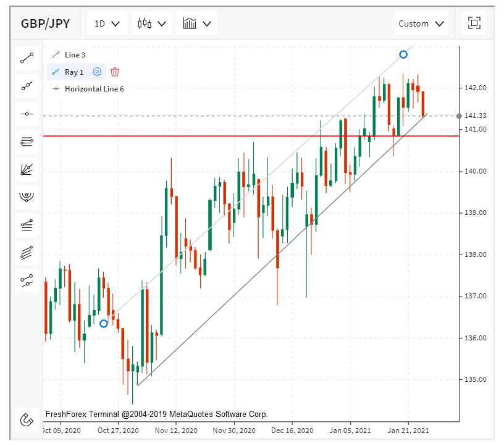Click the Nov 12, 2020 date label
This screenshot has height=446, width=504.
click(176, 431)
